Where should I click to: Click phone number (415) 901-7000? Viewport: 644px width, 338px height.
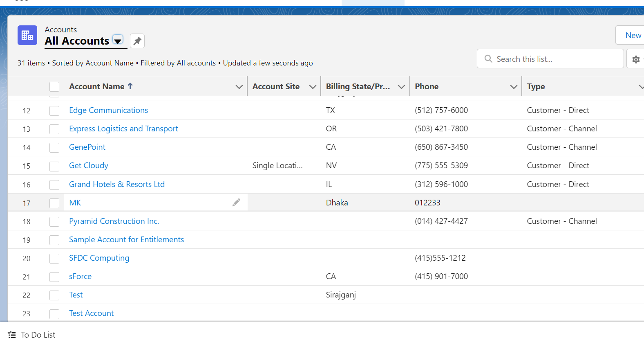[441, 276]
